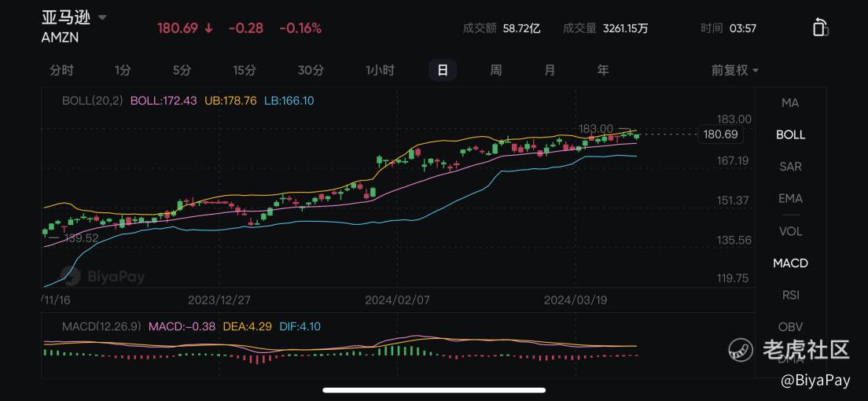Viewport: 868px width, 401px height.
Task: Click the 2024/03/19 date axis label
Action: coord(576,300)
